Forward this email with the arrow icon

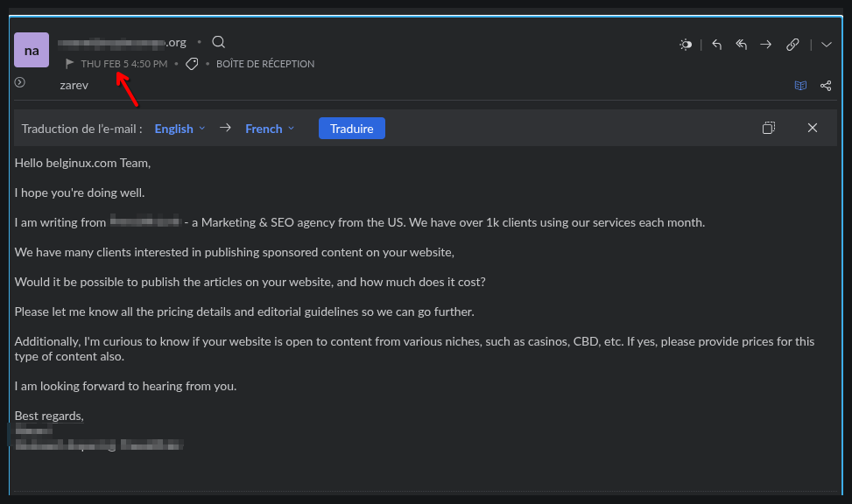tap(766, 45)
